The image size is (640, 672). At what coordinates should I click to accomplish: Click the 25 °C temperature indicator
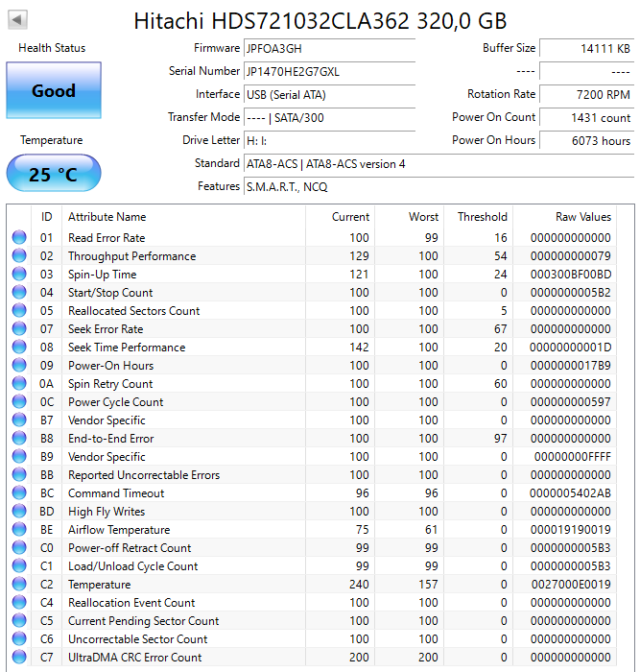click(54, 175)
